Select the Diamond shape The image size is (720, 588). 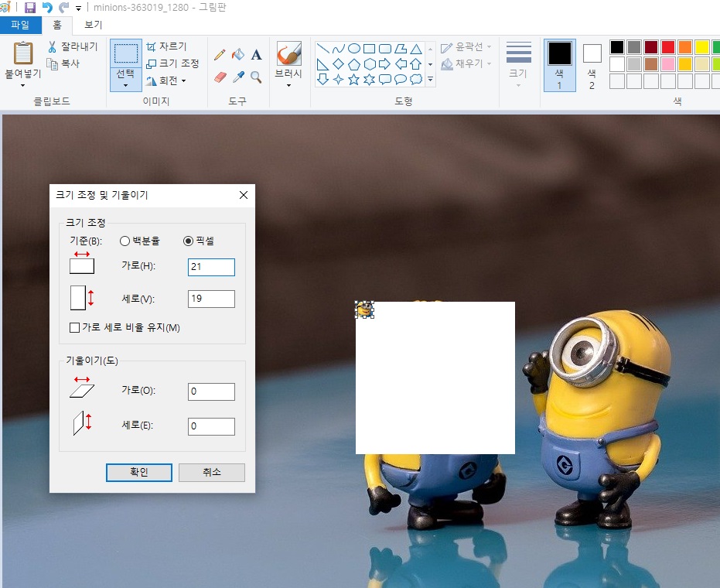tap(339, 64)
